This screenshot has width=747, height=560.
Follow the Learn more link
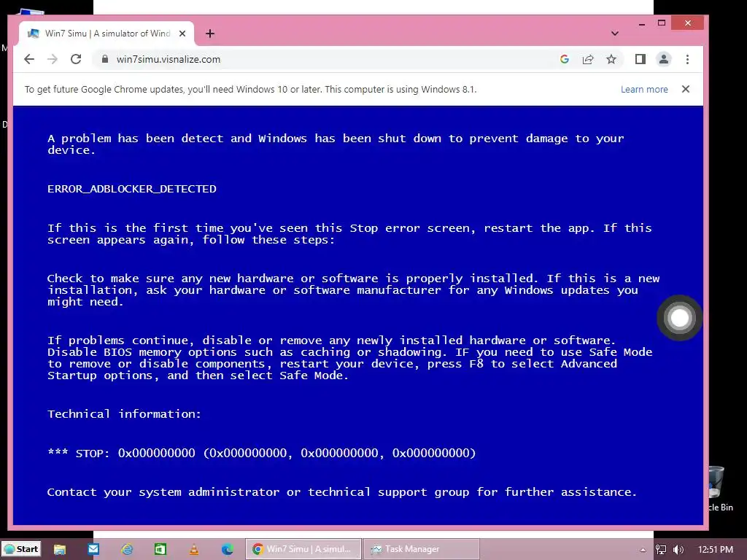(x=644, y=89)
